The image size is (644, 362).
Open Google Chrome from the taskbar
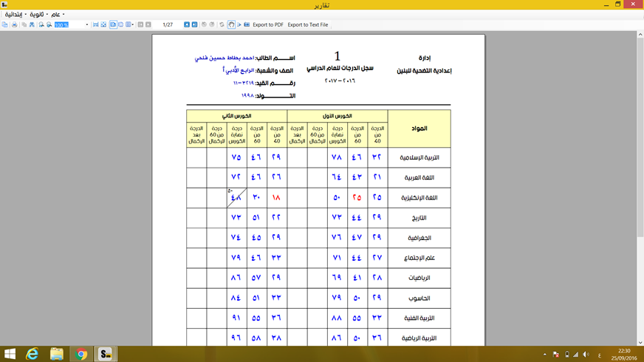point(81,354)
